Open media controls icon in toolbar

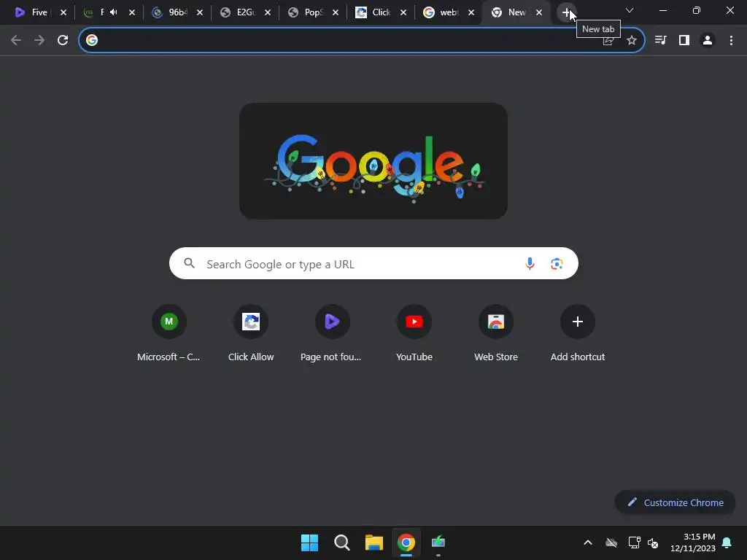660,41
